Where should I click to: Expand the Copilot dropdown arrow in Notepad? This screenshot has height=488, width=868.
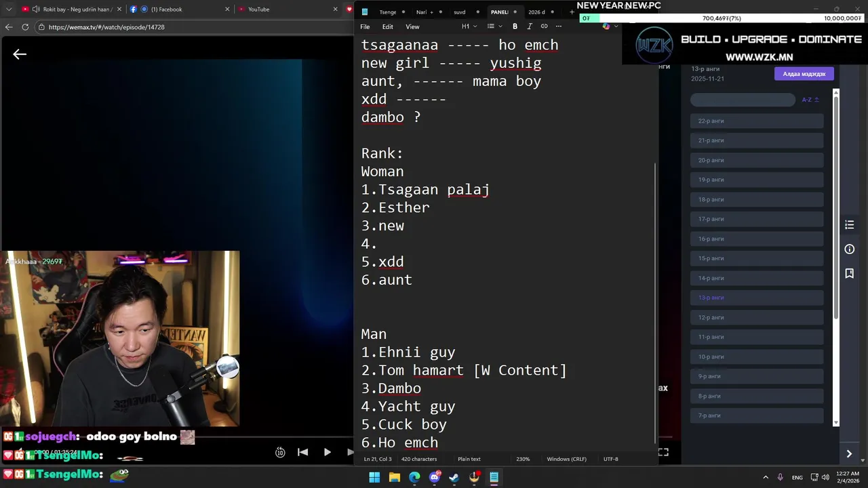tap(616, 26)
